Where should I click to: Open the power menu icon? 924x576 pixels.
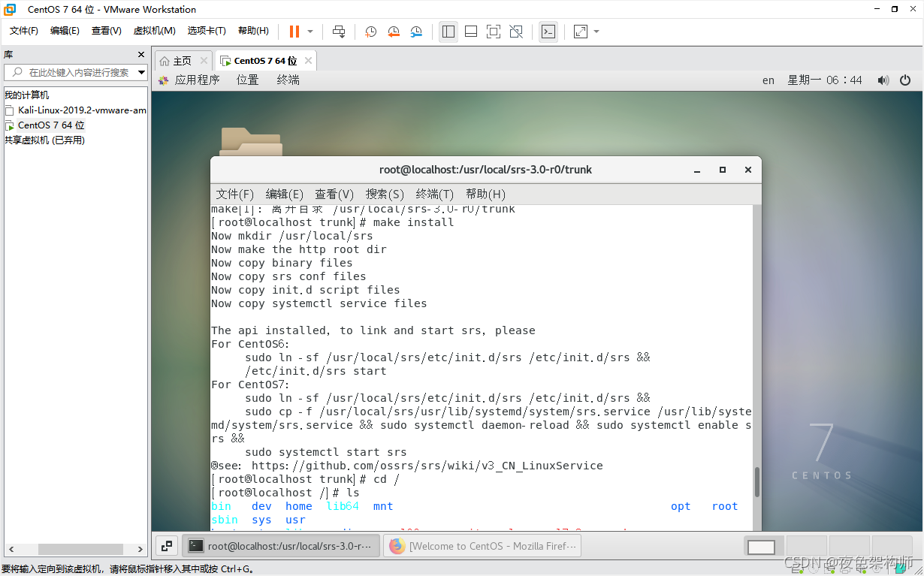(905, 80)
